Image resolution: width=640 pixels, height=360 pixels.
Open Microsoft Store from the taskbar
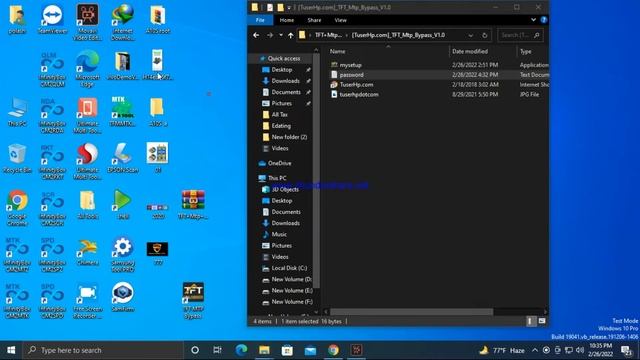pos(287,350)
